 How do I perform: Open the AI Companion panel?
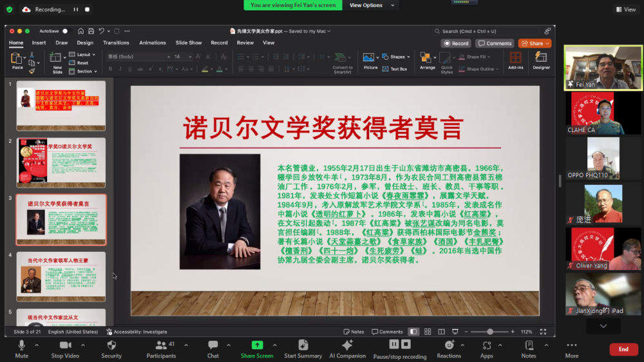[x=347, y=345]
